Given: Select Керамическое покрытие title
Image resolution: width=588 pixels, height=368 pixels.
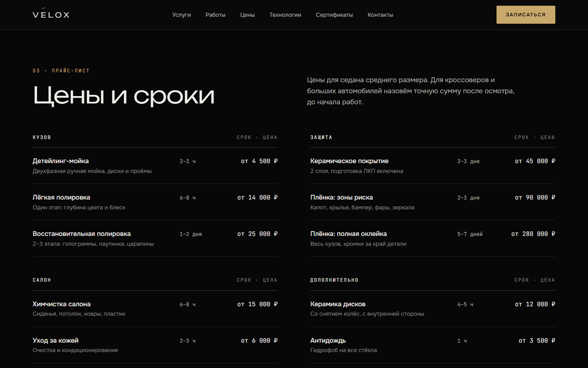Looking at the screenshot, I should tap(350, 161).
